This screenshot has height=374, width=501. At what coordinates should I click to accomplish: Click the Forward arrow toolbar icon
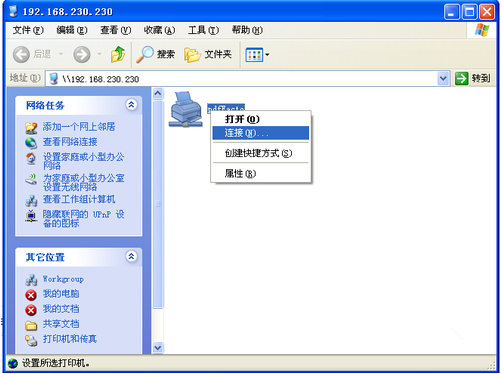[x=82, y=54]
